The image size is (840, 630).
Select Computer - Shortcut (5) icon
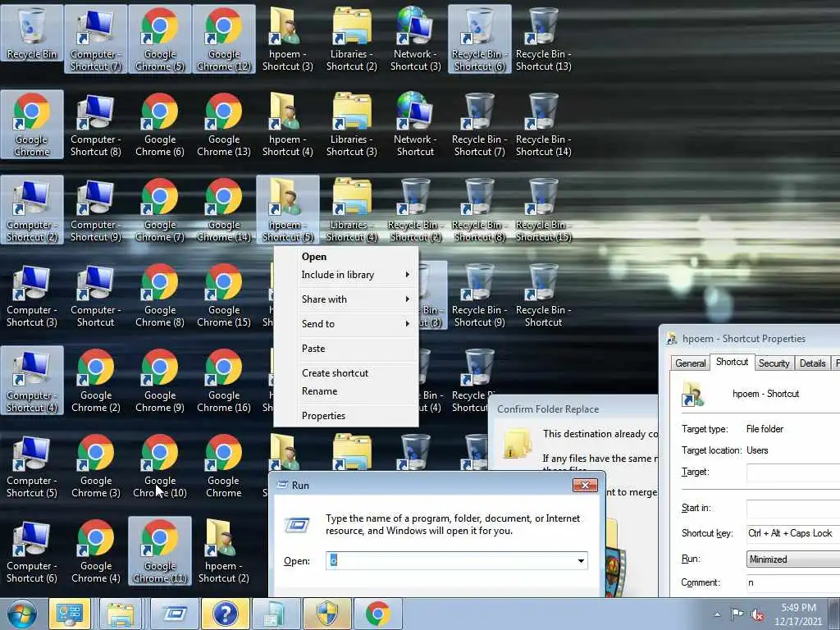[x=32, y=466]
